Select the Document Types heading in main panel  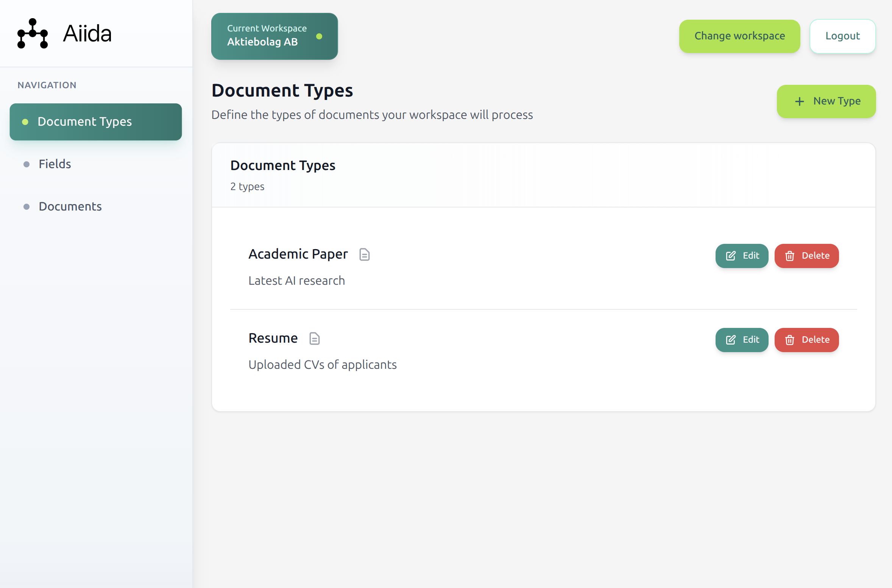click(282, 90)
